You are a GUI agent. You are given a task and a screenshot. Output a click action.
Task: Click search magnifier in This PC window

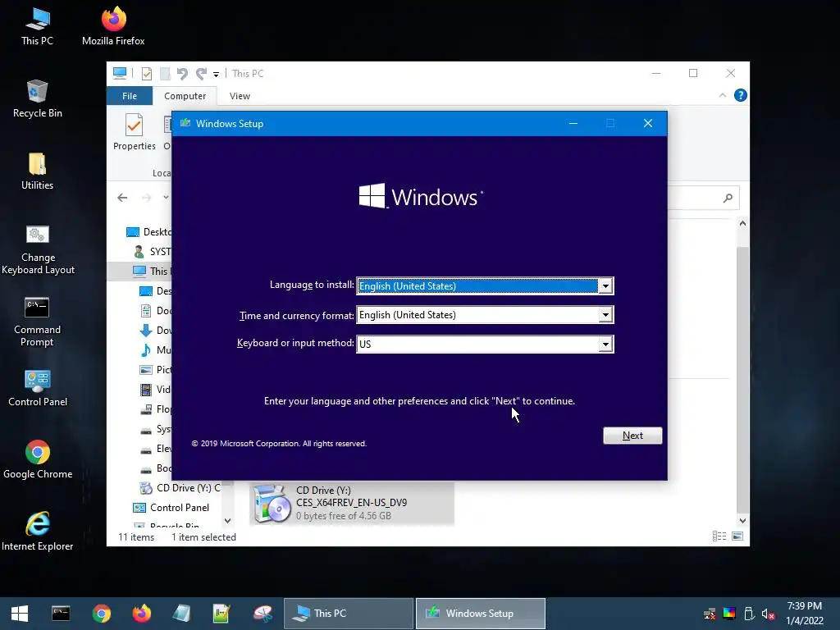tap(728, 199)
